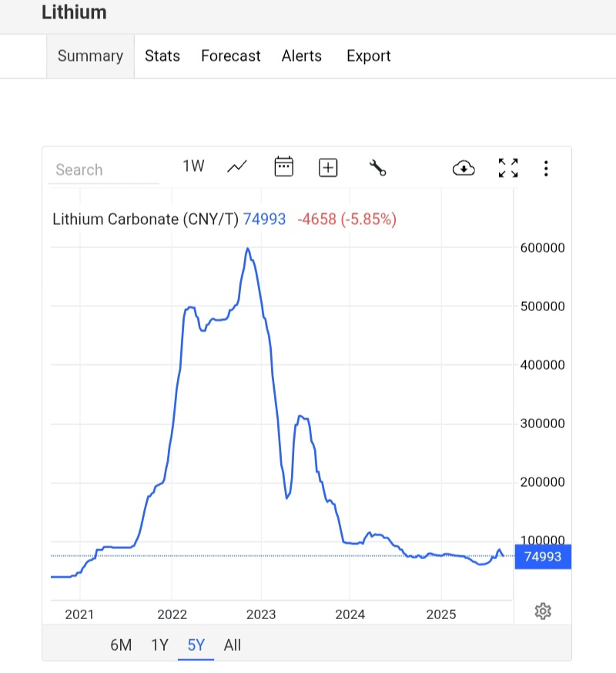Image resolution: width=616 pixels, height=673 pixels.
Task: Select the 1Y time range
Action: 159,645
